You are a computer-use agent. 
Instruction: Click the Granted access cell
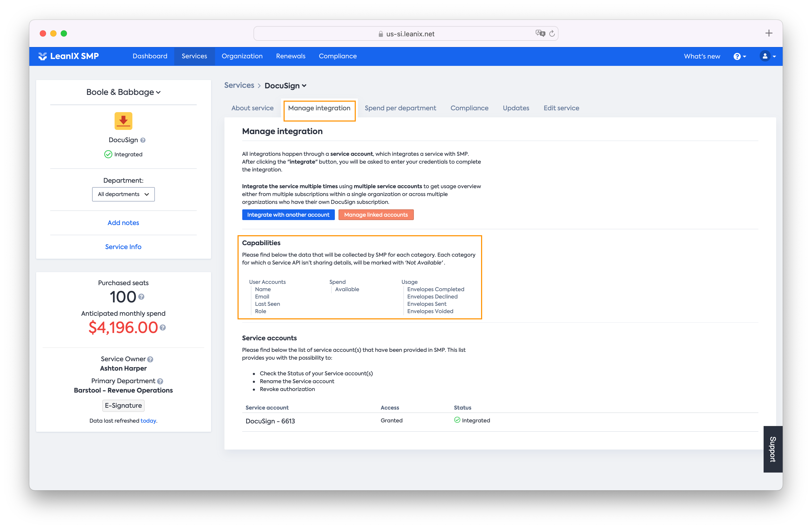tap(391, 421)
